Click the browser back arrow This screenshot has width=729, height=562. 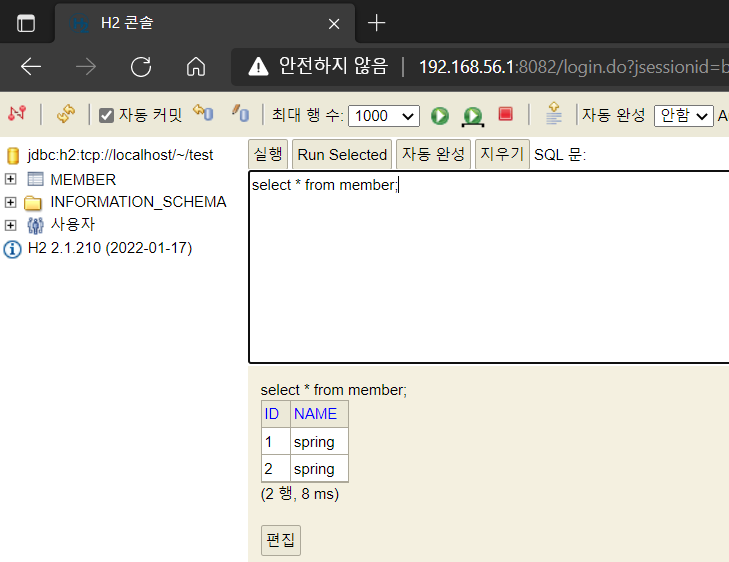(x=31, y=67)
